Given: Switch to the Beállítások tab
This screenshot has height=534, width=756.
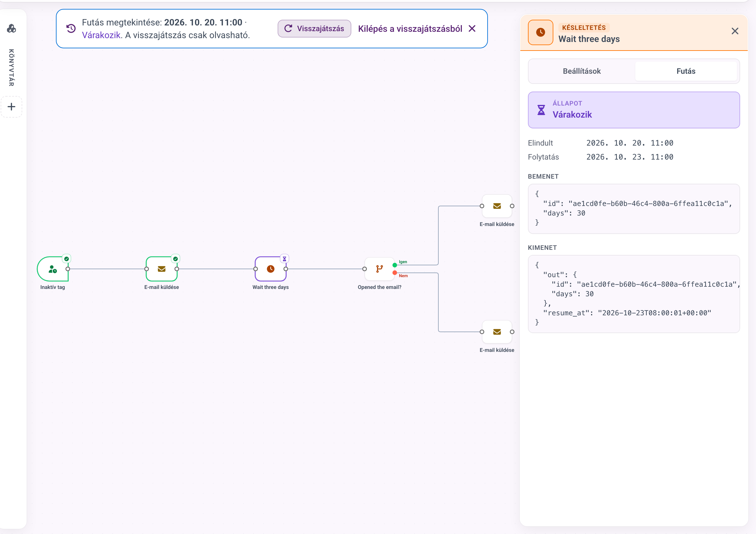Looking at the screenshot, I should click(x=582, y=71).
